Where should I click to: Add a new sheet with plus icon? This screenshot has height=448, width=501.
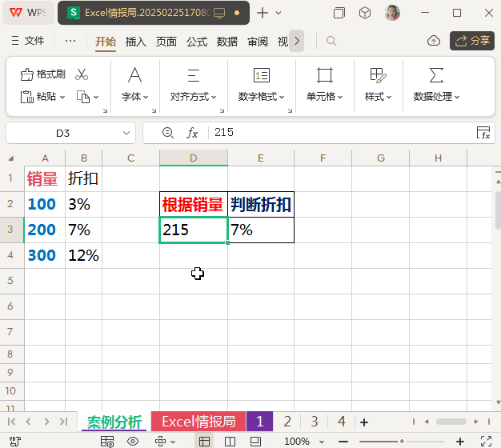coord(364,422)
